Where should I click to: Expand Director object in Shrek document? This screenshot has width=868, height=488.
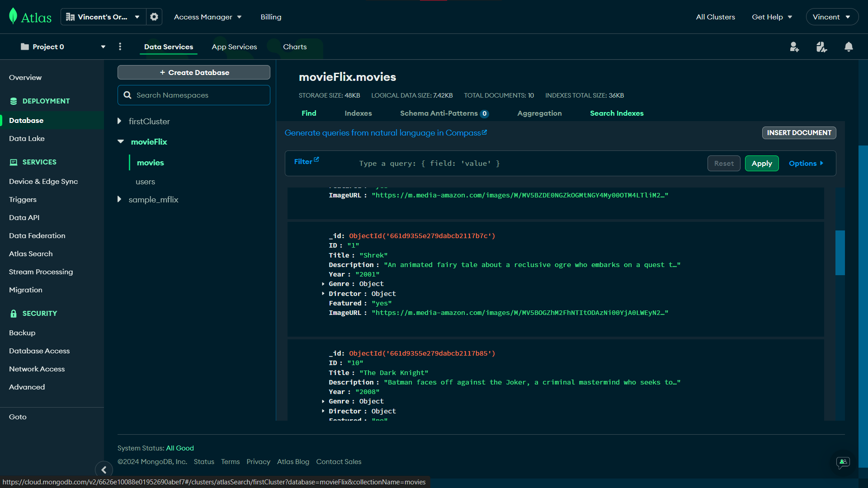click(x=323, y=294)
